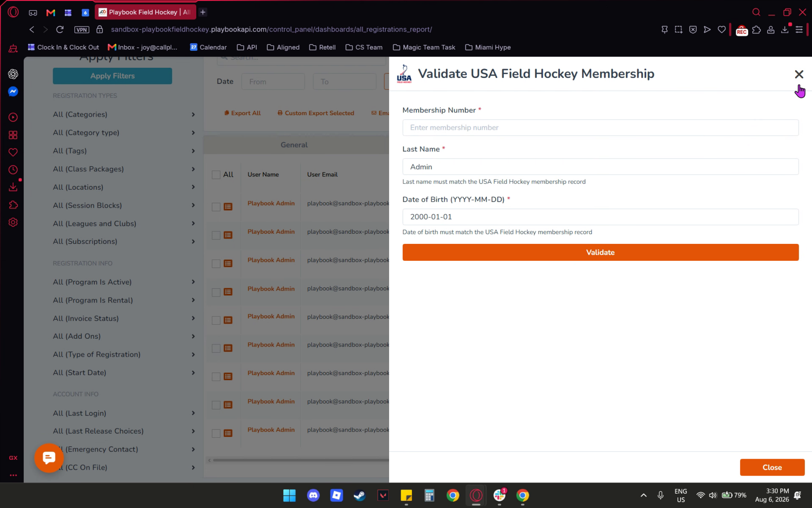
Task: Toggle the VPN badge in address bar
Action: 82,29
